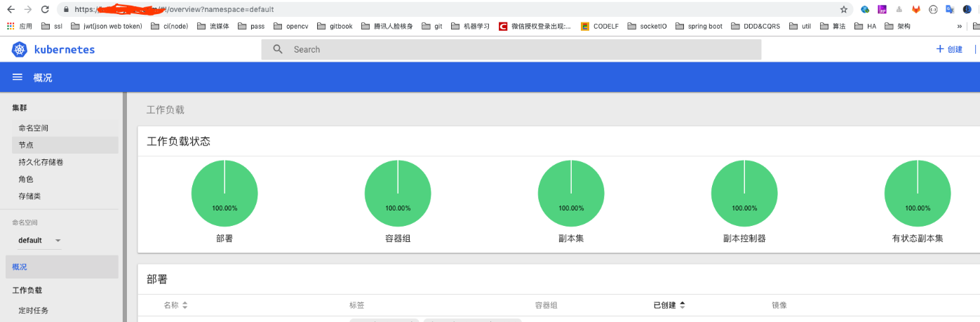Open the jwt(json web token) bookmarks folder
Screen dimensions: 980x322
click(x=106, y=26)
